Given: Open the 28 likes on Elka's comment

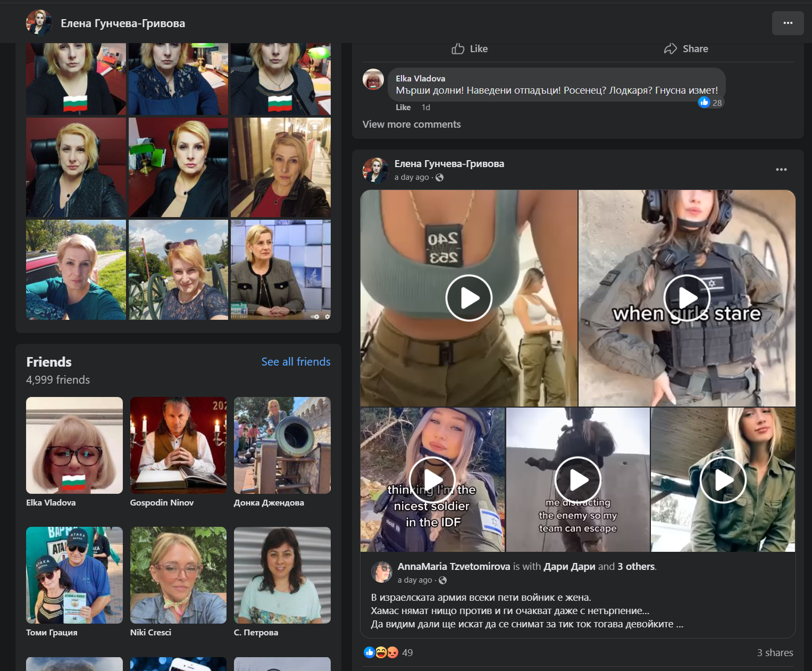Looking at the screenshot, I should click(x=711, y=103).
